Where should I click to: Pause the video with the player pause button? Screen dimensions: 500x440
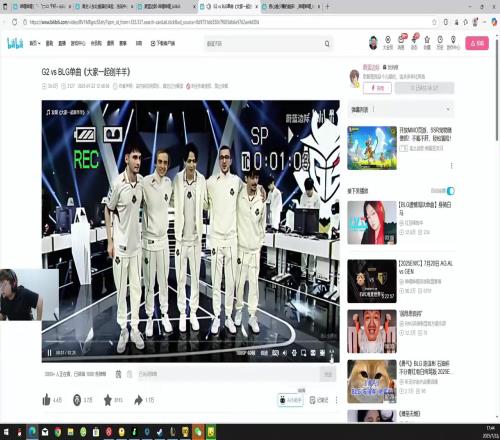point(49,353)
